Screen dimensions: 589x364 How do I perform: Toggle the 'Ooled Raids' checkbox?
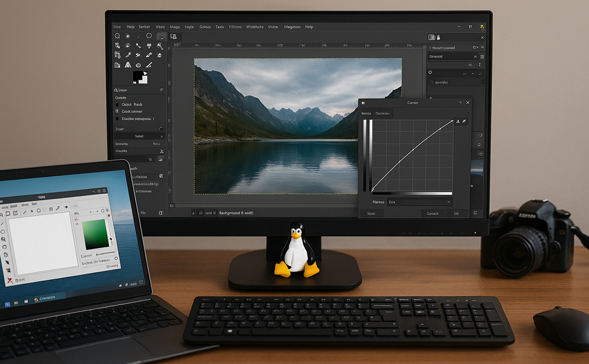click(x=117, y=105)
